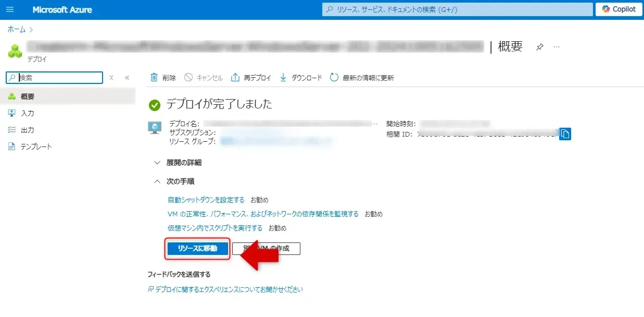
Task: Click the Copilot button
Action: tap(618, 9)
